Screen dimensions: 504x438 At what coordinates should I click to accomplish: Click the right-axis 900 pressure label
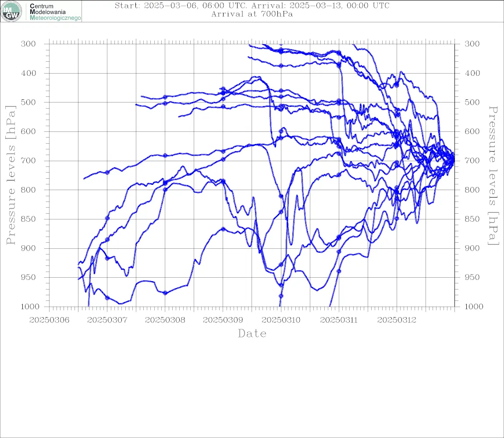(x=472, y=248)
